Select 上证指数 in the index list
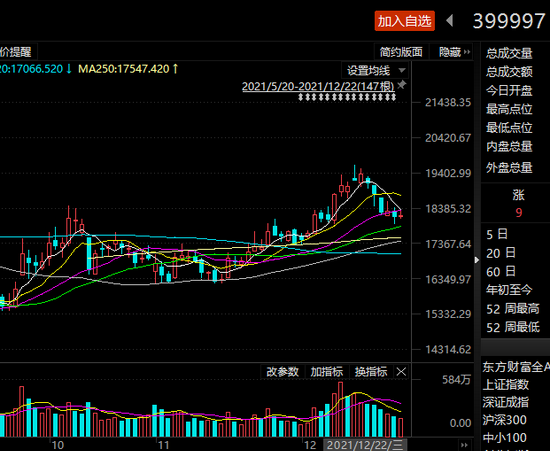The height and width of the screenshot is (451, 550). coord(505,385)
